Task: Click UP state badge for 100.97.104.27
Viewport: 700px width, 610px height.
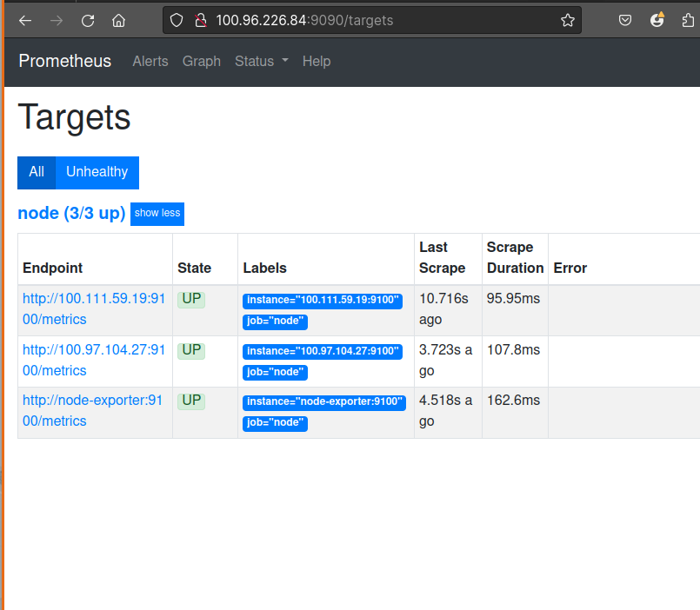Action: pos(191,350)
